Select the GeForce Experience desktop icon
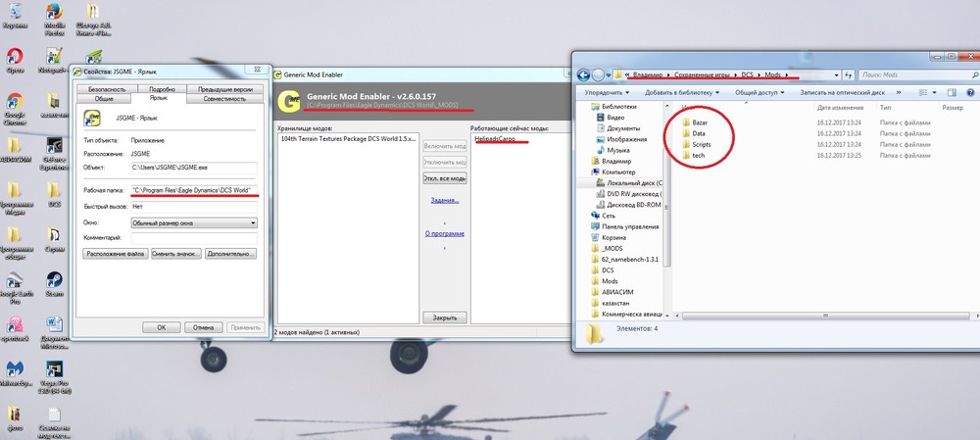 pyautogui.click(x=54, y=154)
